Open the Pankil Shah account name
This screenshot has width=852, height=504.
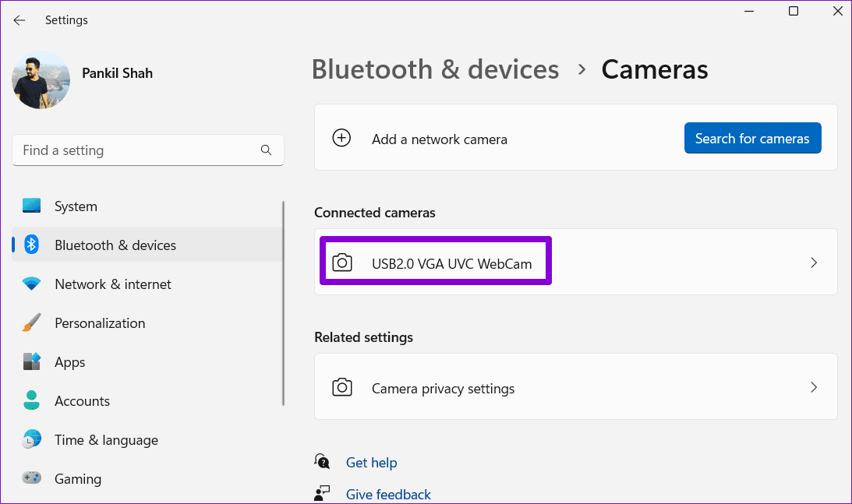click(x=118, y=73)
